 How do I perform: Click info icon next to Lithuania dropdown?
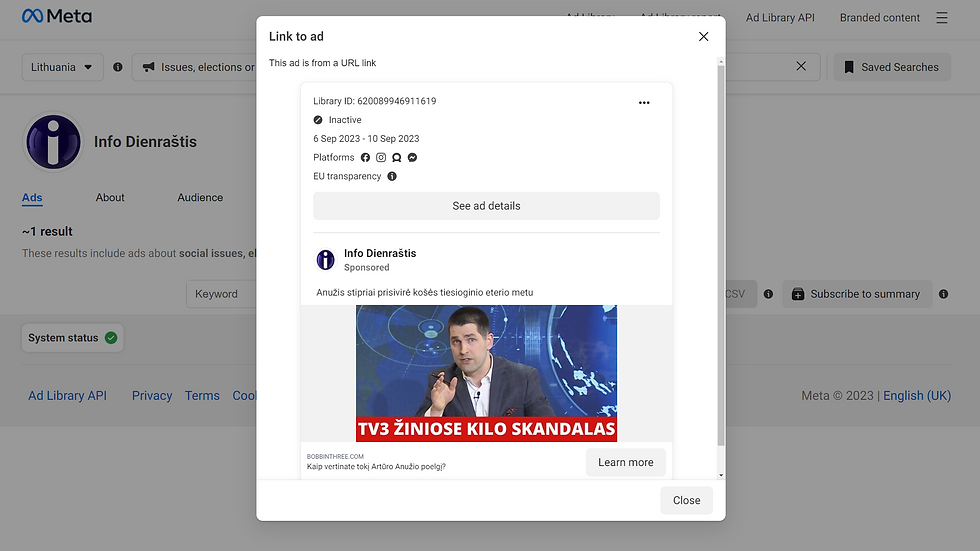(x=118, y=67)
